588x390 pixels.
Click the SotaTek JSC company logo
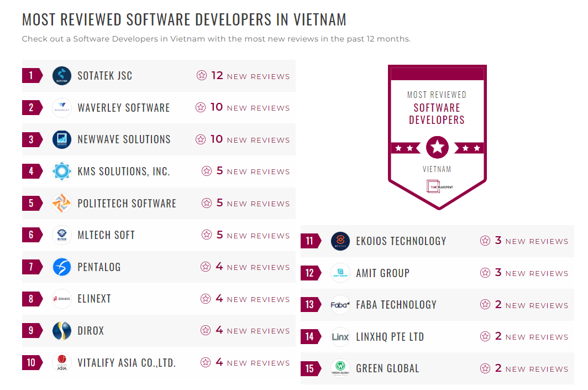61,75
